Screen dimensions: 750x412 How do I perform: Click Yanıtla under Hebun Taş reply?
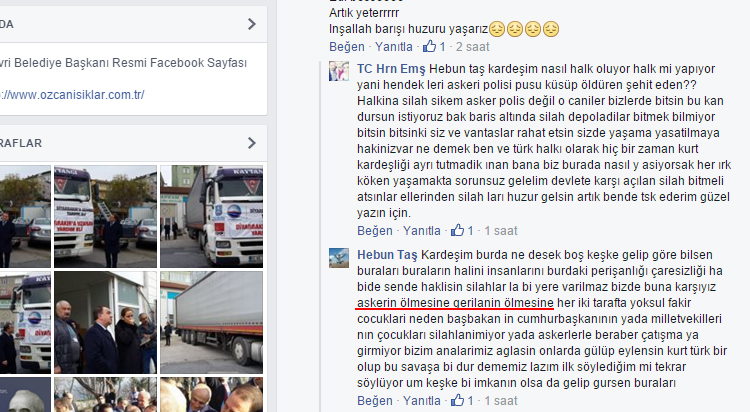[421, 401]
